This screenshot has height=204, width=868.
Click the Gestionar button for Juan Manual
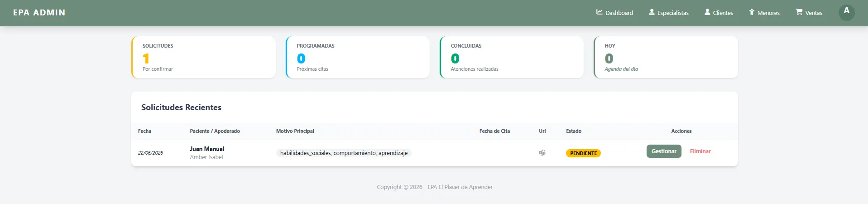[x=664, y=151]
